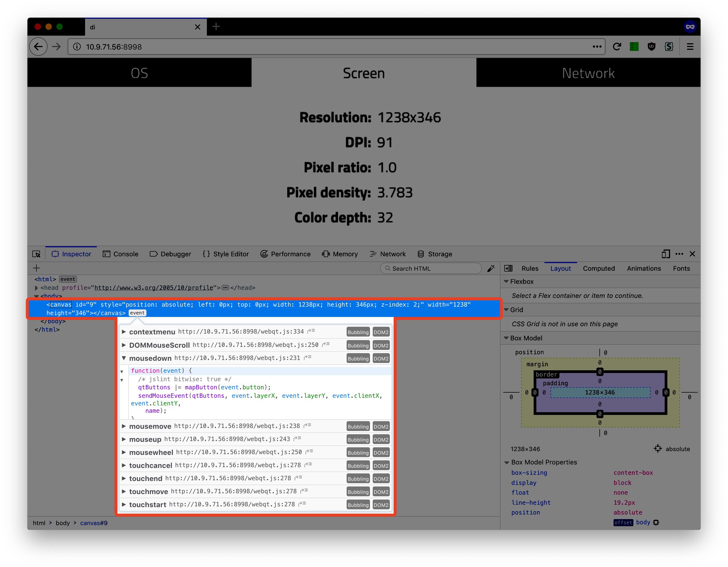Toggle the 3-pane inspector sidebar icon
Screen dimensions: 728x567
pyautogui.click(x=508, y=269)
